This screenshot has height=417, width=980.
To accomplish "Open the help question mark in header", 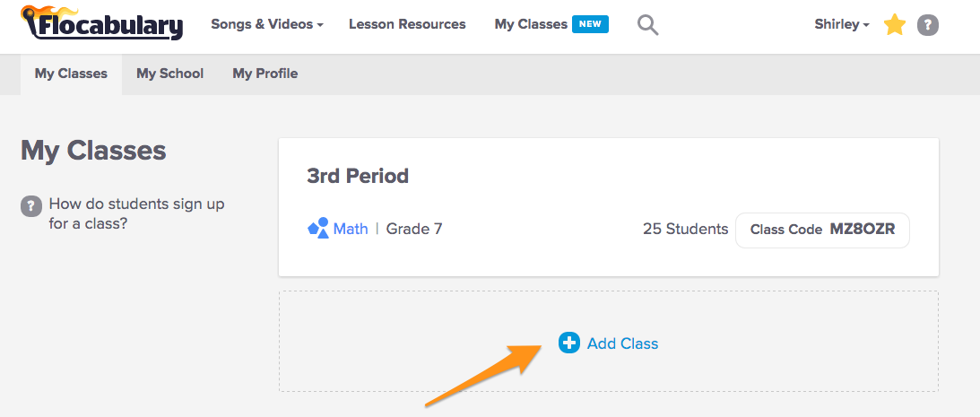I will [x=928, y=25].
